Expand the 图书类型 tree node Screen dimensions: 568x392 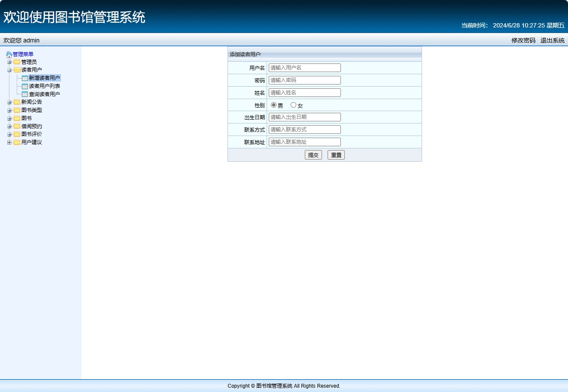click(9, 110)
